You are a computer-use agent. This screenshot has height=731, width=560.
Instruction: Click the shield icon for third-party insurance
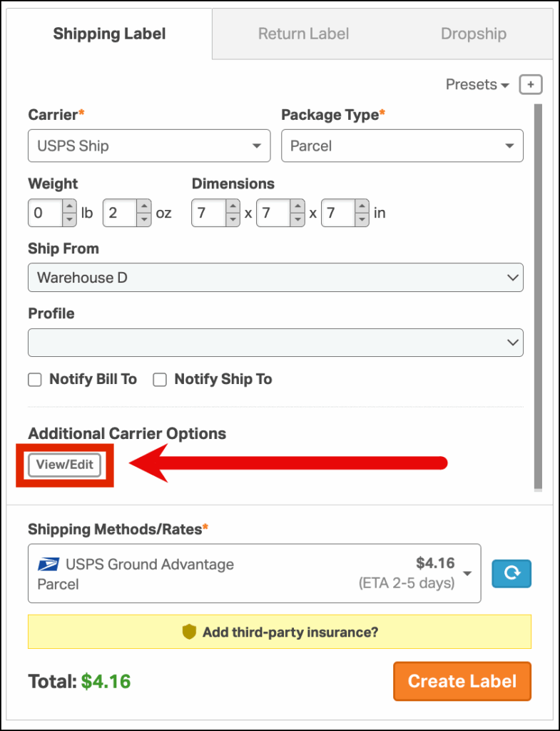189,632
